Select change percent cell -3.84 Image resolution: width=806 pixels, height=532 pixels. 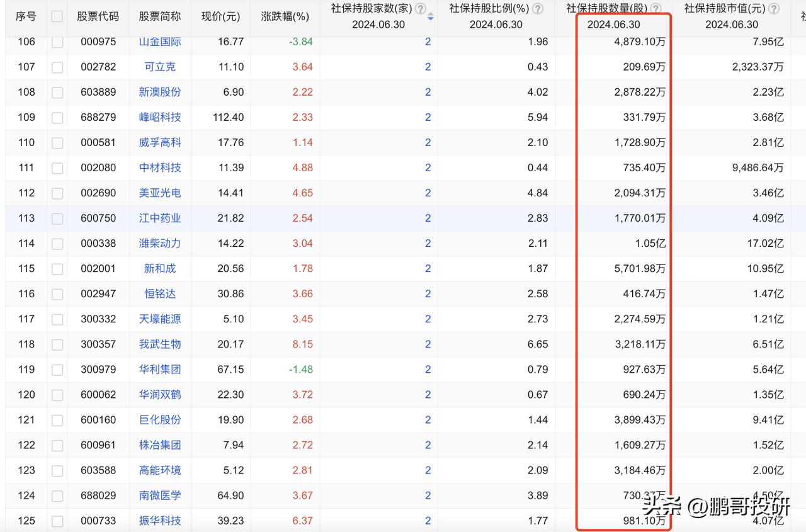tap(300, 42)
